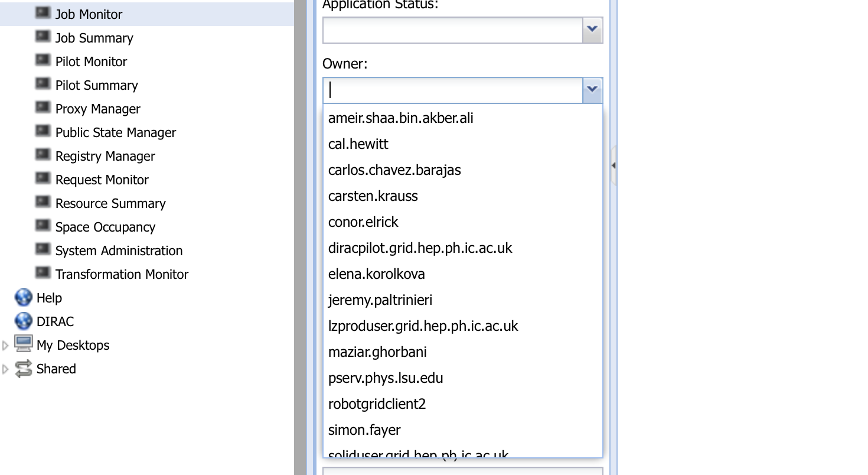Screen dimensions: 868x475
Task: Click the Pilot Monitor icon
Action: coord(43,60)
